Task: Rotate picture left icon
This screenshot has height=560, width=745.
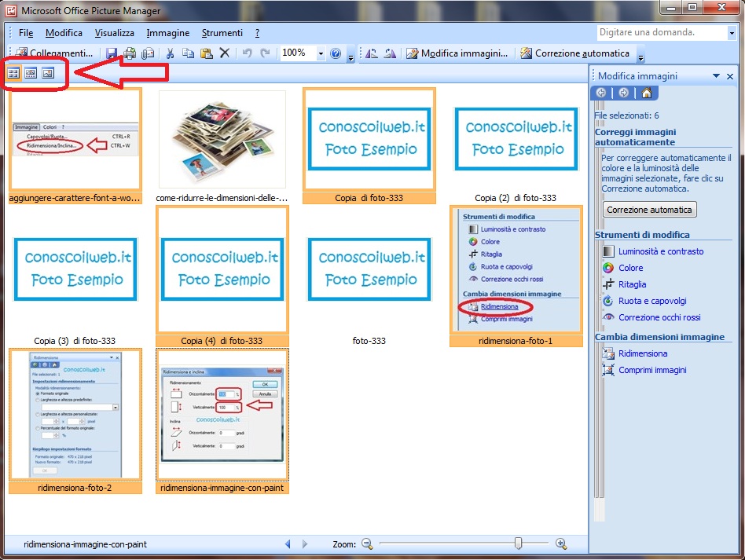Action: coord(372,53)
